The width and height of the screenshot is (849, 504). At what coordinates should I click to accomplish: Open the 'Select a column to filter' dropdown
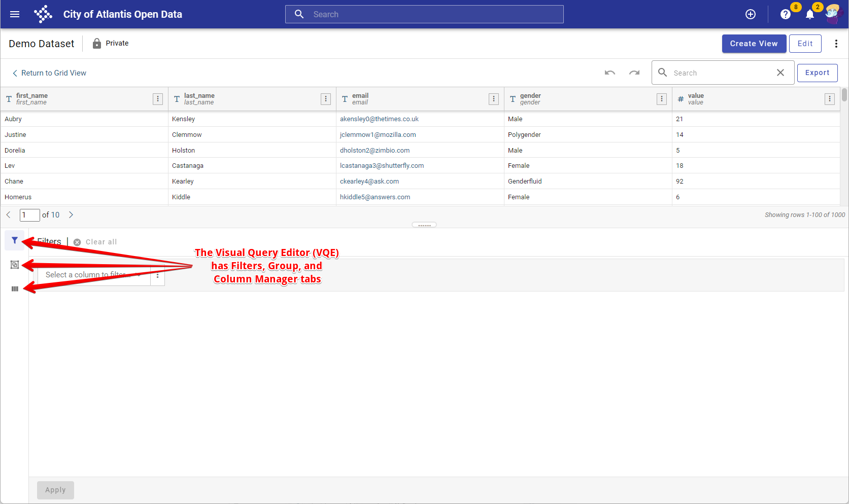[x=94, y=275]
